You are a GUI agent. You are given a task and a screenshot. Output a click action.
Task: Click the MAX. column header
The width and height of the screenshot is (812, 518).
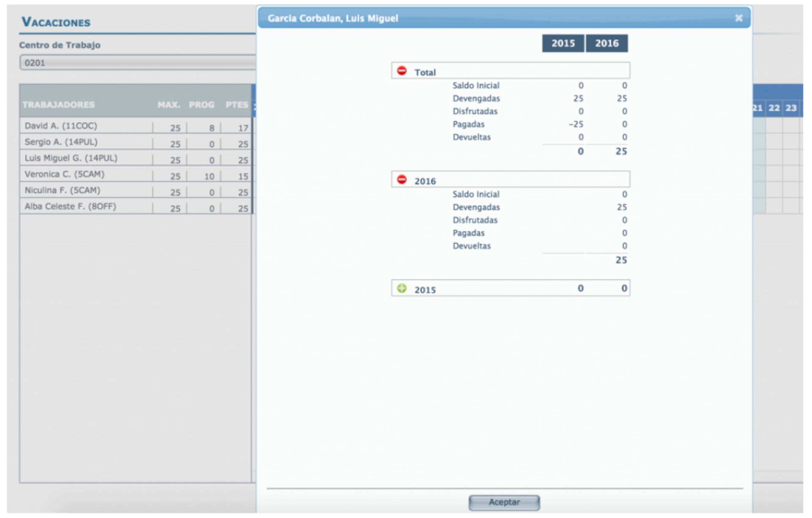tap(169, 104)
